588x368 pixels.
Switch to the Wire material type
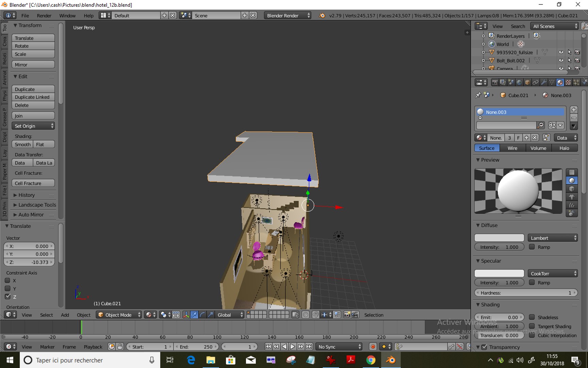click(x=512, y=148)
